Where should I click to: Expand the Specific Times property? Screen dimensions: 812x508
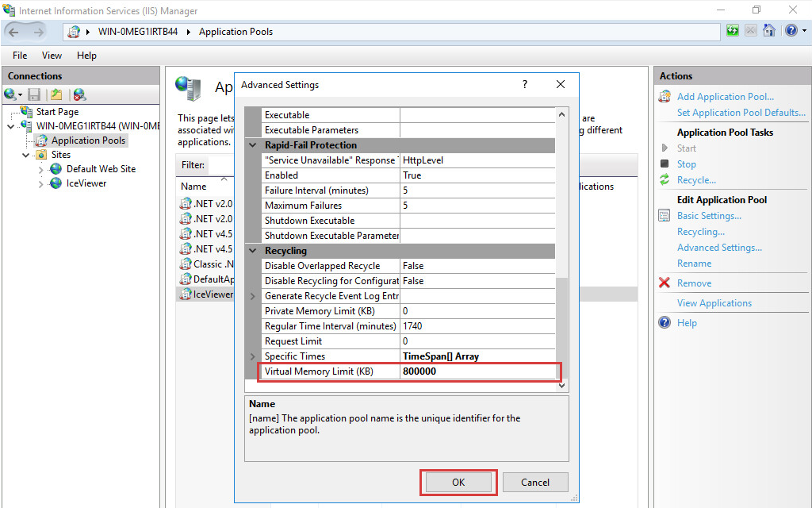[253, 356]
